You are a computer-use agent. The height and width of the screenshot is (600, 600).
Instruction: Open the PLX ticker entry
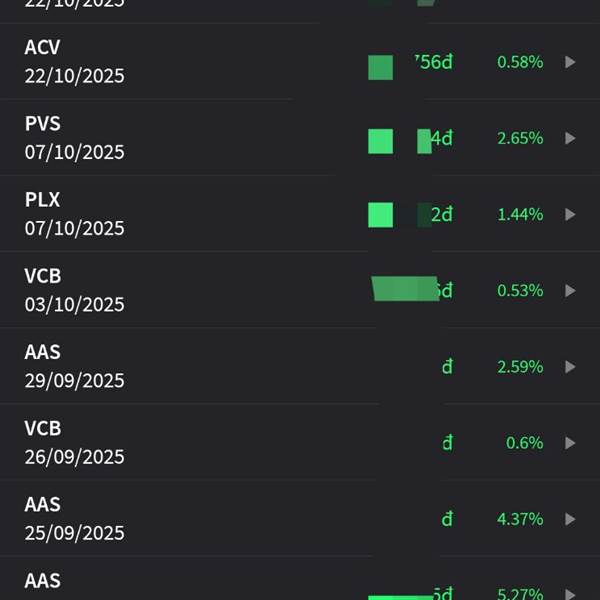[43, 200]
